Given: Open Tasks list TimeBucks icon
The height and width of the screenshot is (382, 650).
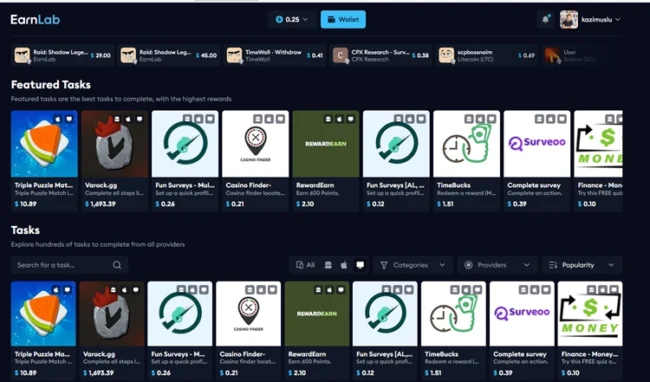Looking at the screenshot, I should [x=454, y=314].
